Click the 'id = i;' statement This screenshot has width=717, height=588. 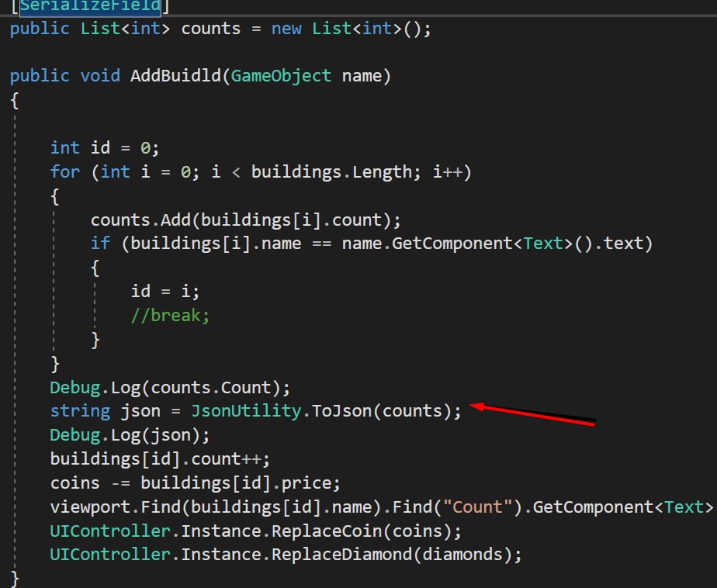(x=165, y=292)
